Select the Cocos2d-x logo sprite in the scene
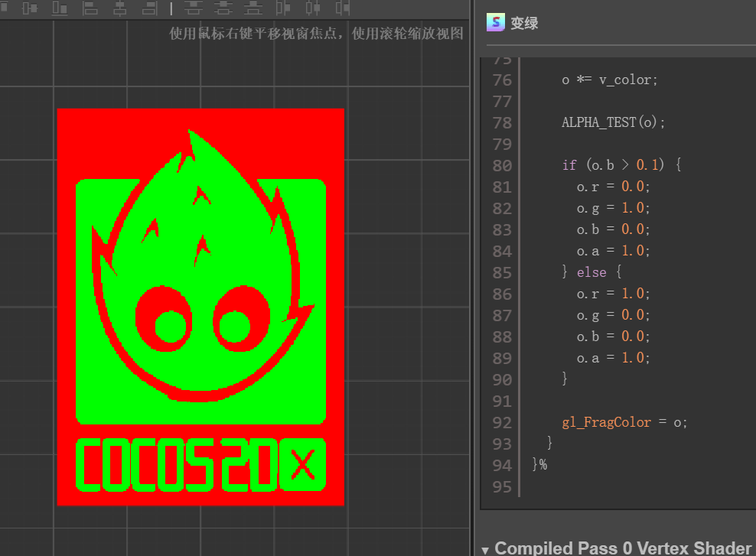Image resolution: width=756 pixels, height=556 pixels. [200, 307]
